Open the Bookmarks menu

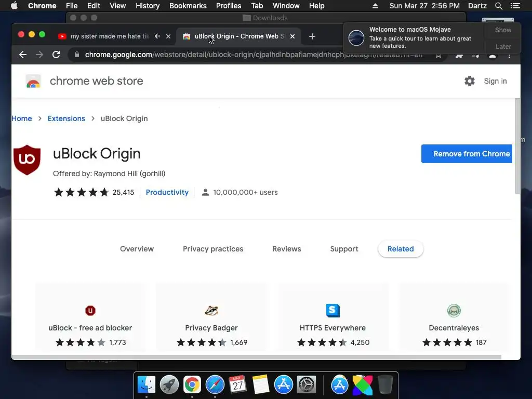point(188,6)
